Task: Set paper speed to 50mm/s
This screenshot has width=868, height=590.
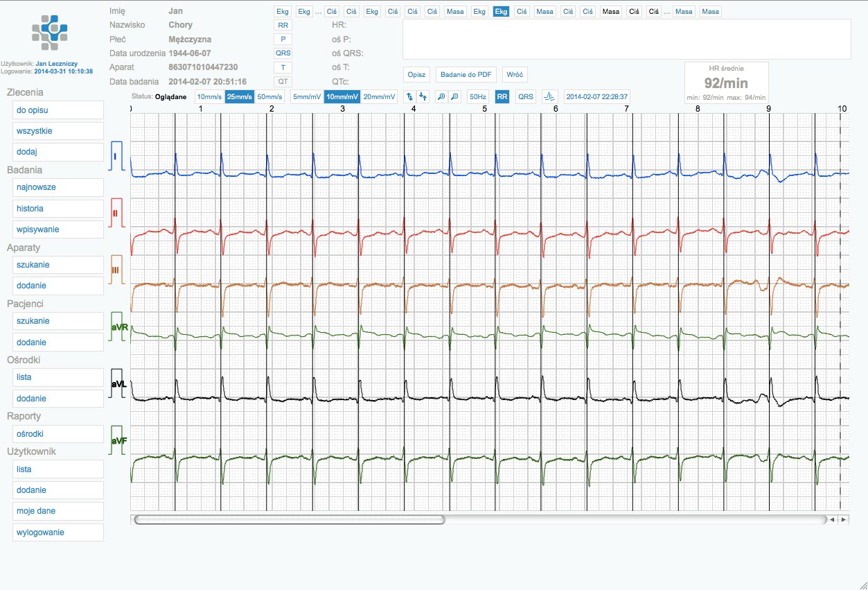Action: coord(269,96)
